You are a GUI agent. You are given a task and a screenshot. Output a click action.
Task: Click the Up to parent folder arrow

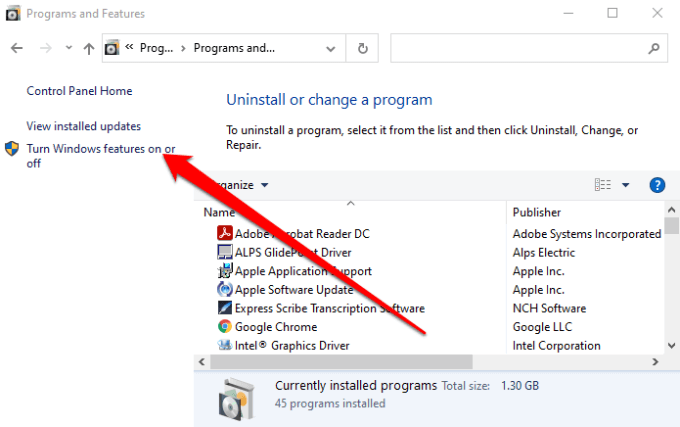point(89,48)
